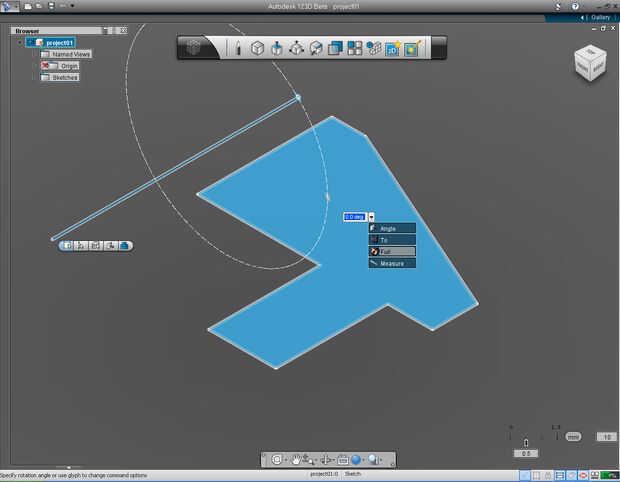Click the dark right end cap of main toolbar
The image size is (620, 482).
pyautogui.click(x=439, y=48)
